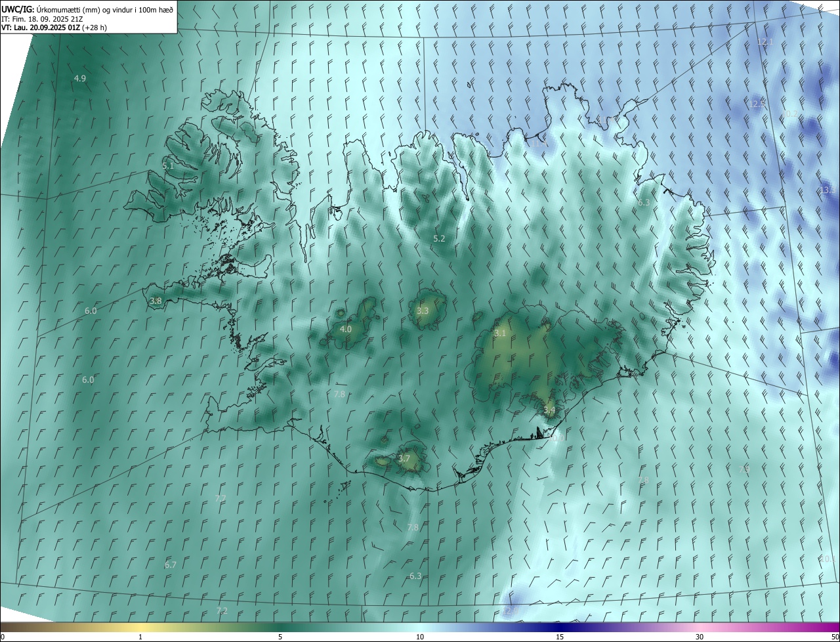Click the 7.9 value label over the sea
Viewport: 840px width, 642px height.
tap(744, 469)
